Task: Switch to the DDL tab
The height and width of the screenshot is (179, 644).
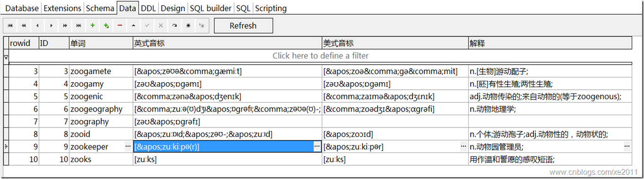Action: coord(148,8)
